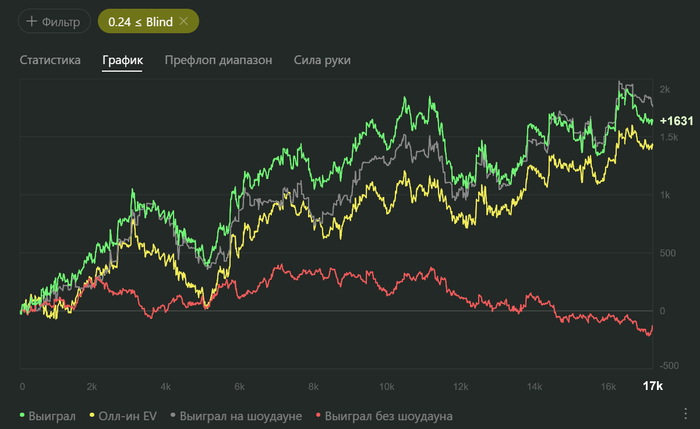700x429 pixels.
Task: Go to the Сила руки tab
Action: (x=322, y=60)
